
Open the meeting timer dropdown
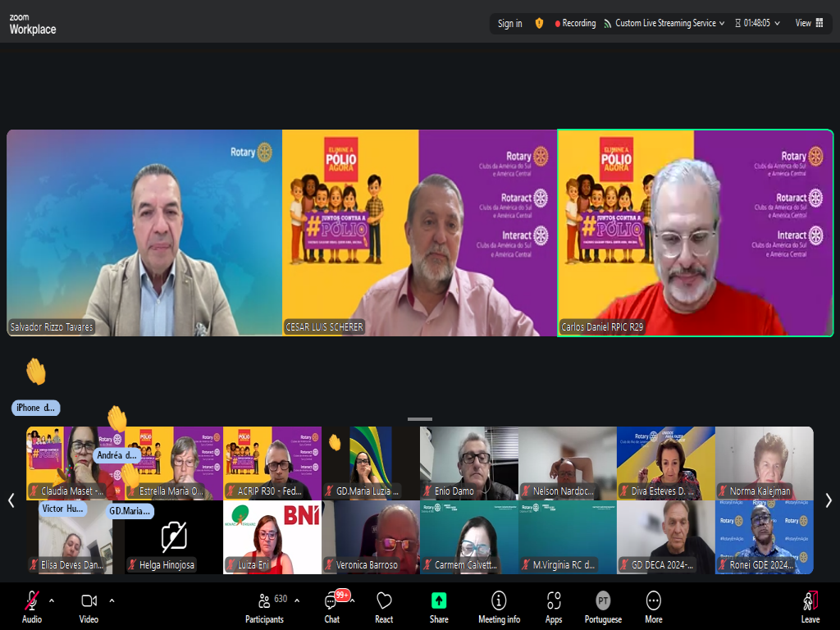click(777, 23)
